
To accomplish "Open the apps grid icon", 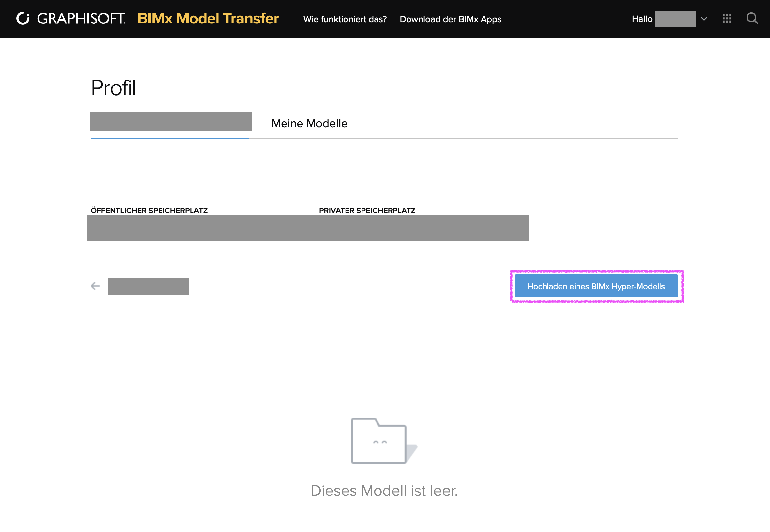I will [x=727, y=19].
